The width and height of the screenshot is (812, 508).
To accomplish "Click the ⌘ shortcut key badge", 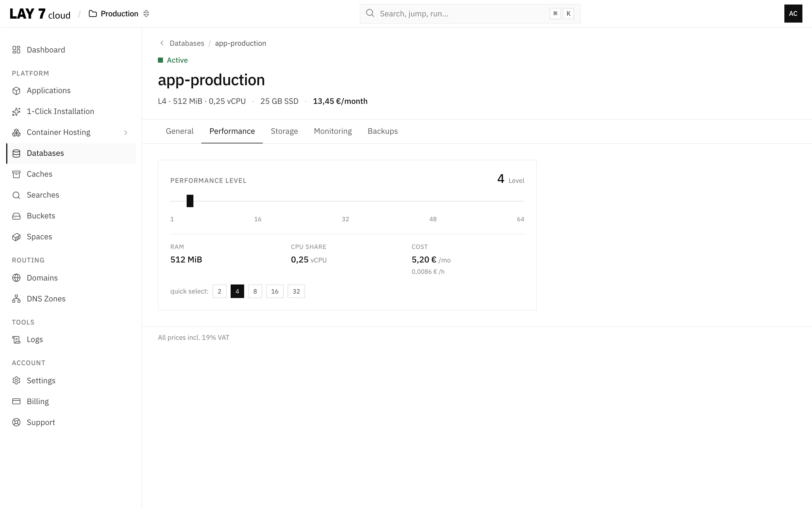I will coord(555,14).
